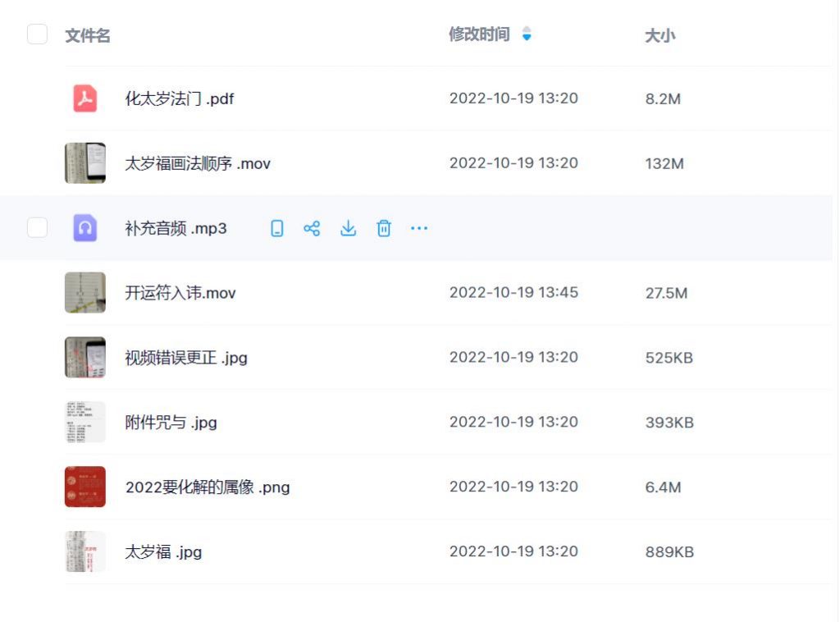Open thumbnail of 太岁福画法顺序.mov
Viewport: 840px width, 622px height.
click(x=85, y=162)
